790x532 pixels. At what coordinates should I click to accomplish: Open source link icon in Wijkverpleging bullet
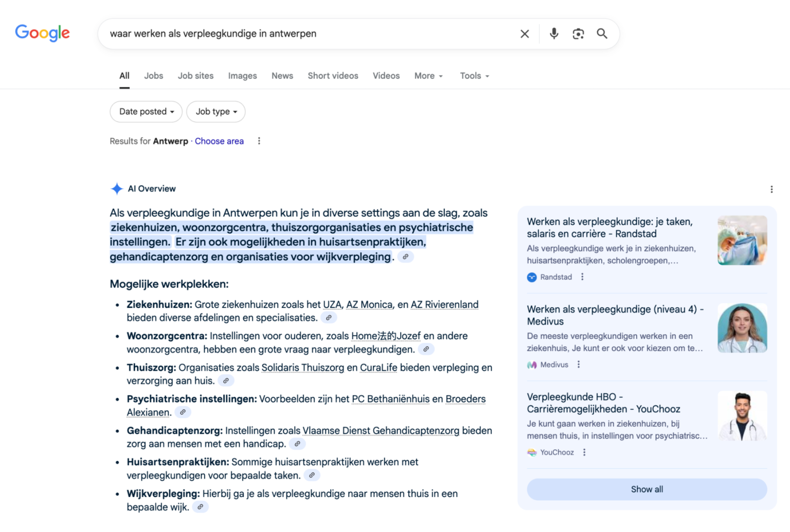pos(200,507)
